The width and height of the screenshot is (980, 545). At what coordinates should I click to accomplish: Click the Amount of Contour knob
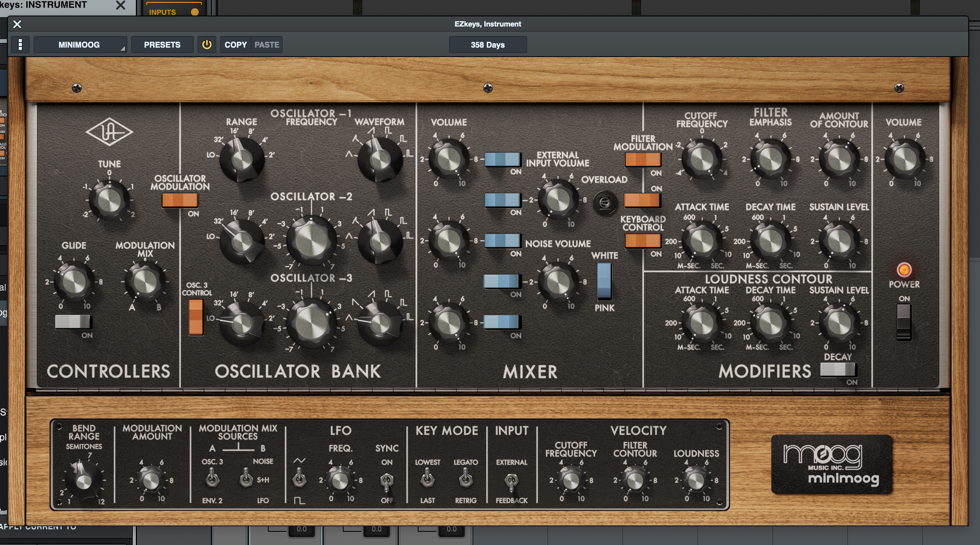point(839,159)
